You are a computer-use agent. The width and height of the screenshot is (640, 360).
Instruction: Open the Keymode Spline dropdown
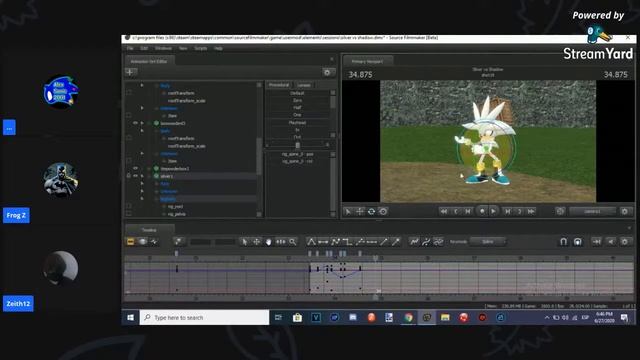(x=488, y=242)
